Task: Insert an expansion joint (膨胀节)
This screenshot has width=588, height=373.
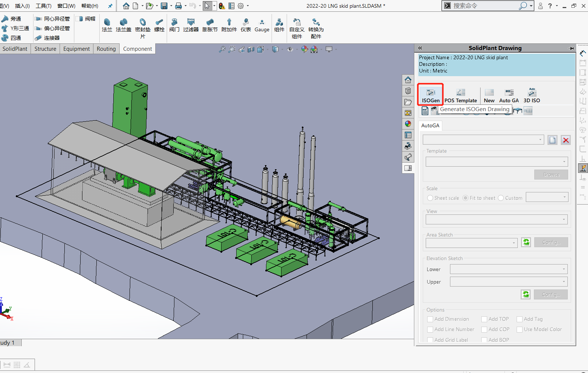Action: (x=210, y=25)
